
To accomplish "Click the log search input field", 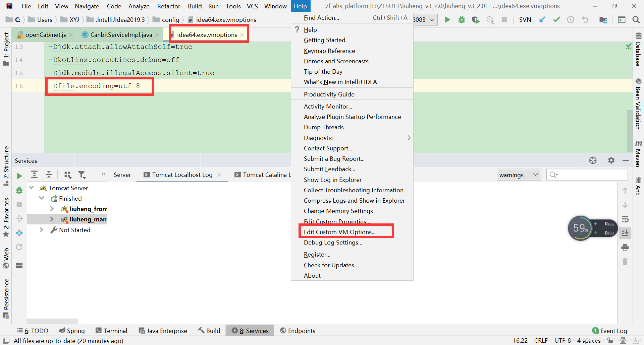I will pos(587,175).
